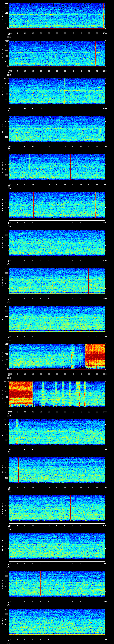The height and width of the screenshot is (644, 114).
Task: Click the '7:18:00' start time label
Action: click(x=9, y=109)
